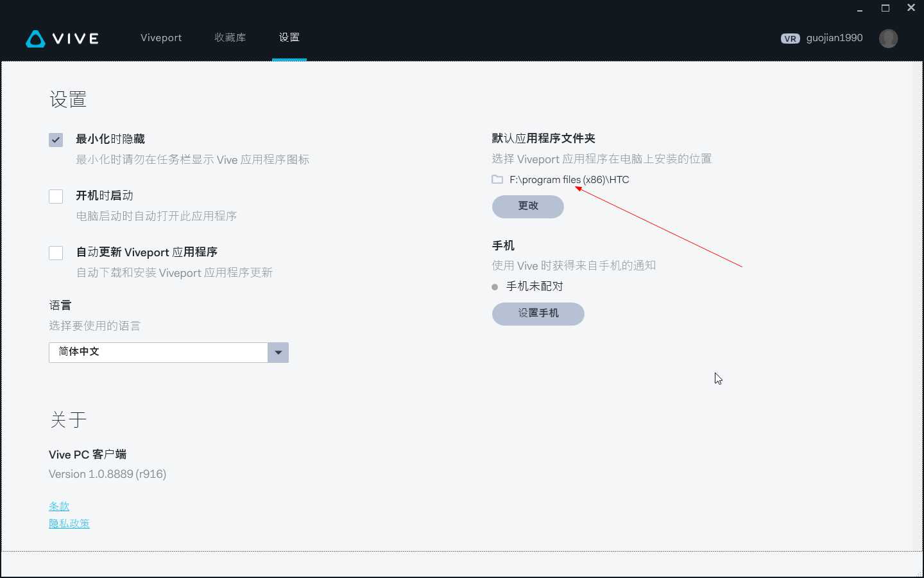The image size is (924, 578).
Task: Click the vertical scrollbar at right edge
Action: [918, 306]
